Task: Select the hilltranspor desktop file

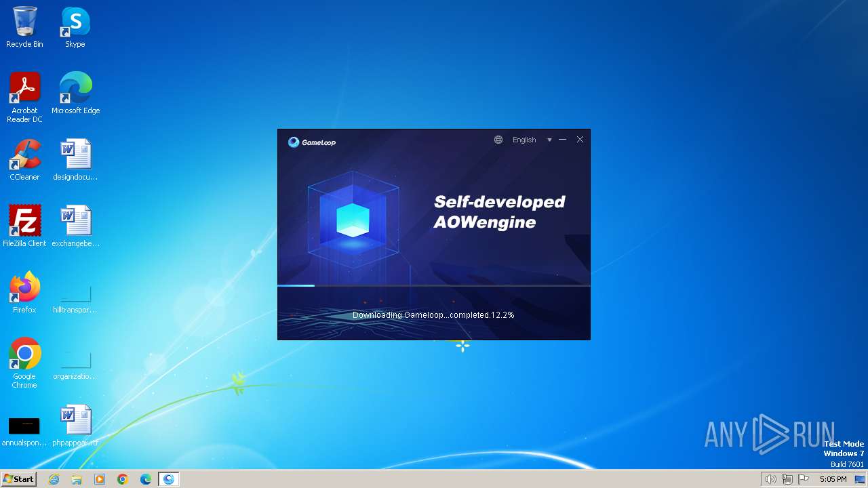Action: click(x=75, y=297)
